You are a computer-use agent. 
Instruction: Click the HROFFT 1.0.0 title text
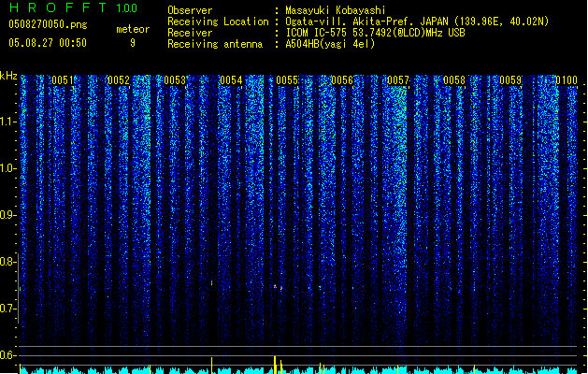[x=73, y=7]
